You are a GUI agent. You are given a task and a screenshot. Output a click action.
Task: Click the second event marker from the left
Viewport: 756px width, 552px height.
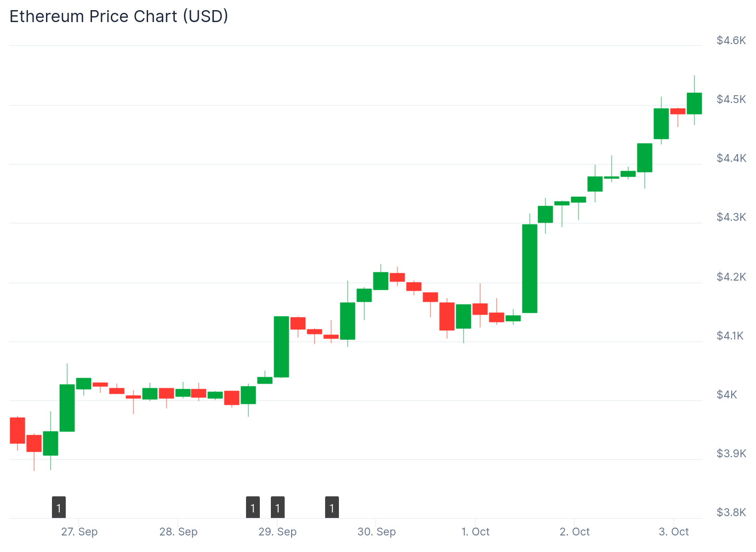coord(253,507)
